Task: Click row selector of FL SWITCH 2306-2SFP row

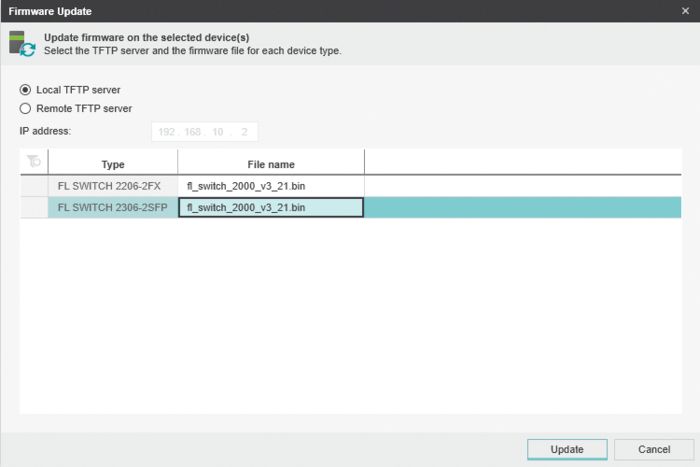Action: [x=34, y=208]
